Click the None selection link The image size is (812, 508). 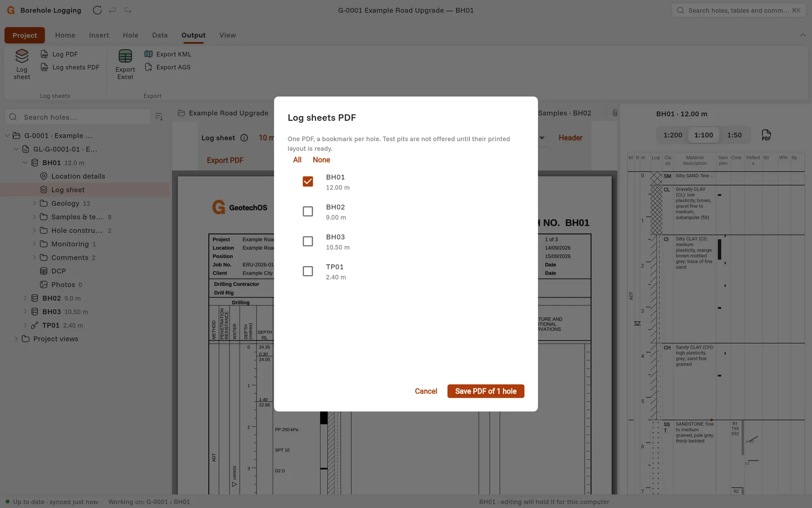321,160
